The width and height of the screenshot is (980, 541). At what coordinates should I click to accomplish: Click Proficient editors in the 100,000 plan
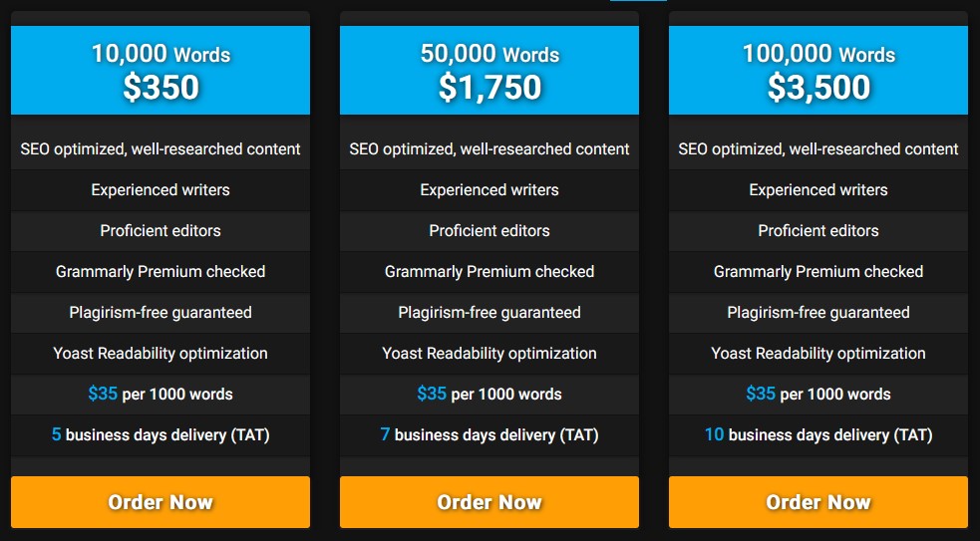tap(818, 230)
